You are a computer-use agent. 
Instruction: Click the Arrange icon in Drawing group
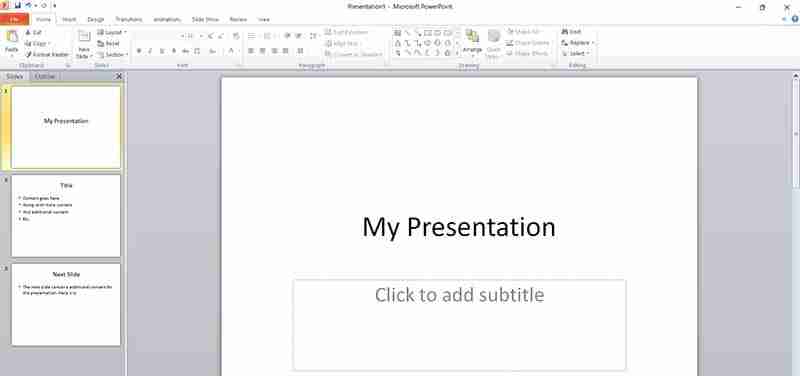tap(472, 36)
